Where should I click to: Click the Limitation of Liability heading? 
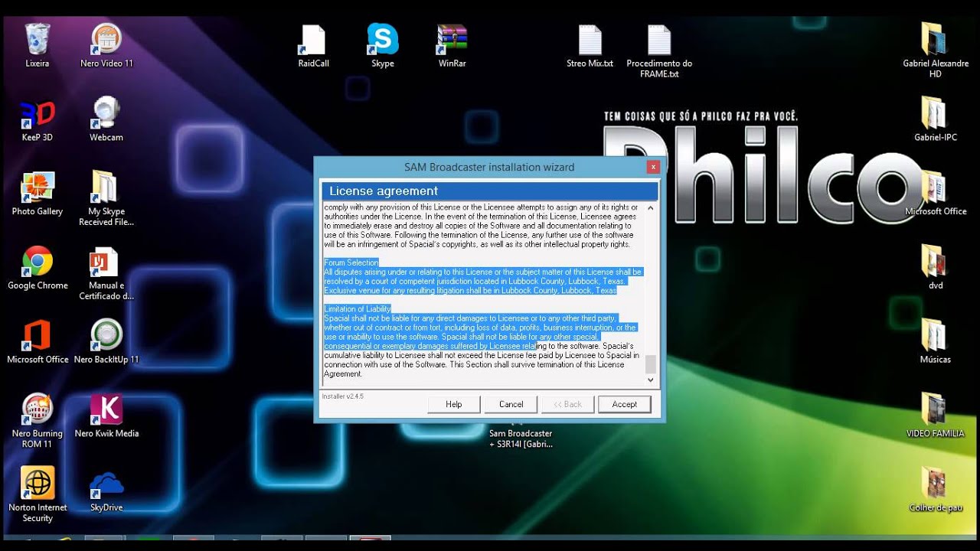tap(358, 309)
